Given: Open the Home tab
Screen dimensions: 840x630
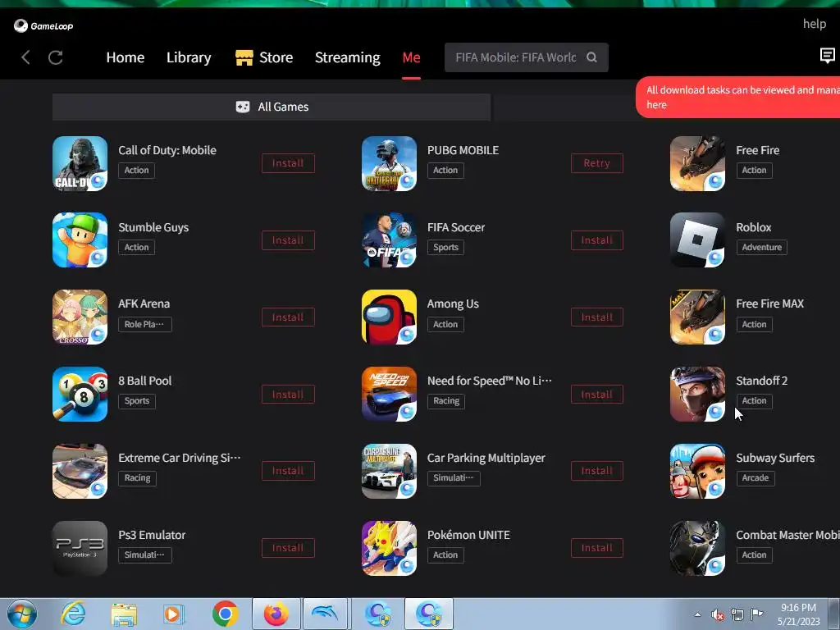Looking at the screenshot, I should tap(126, 57).
